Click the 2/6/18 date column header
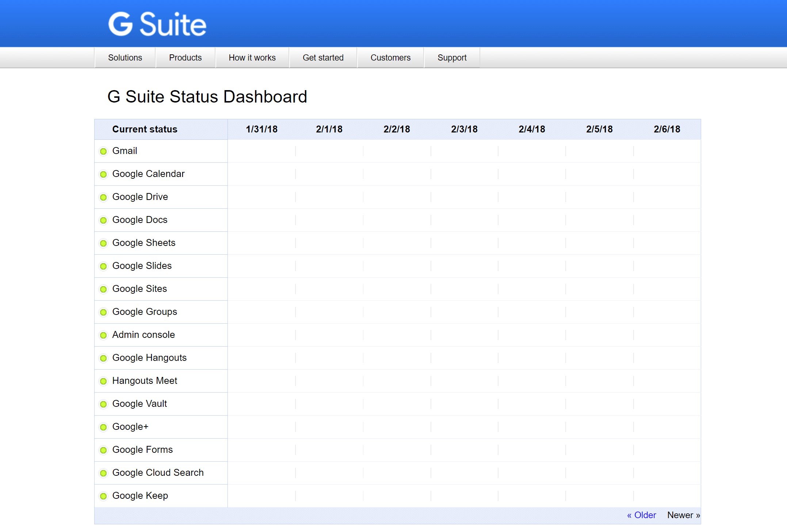The image size is (787, 532). coord(667,129)
